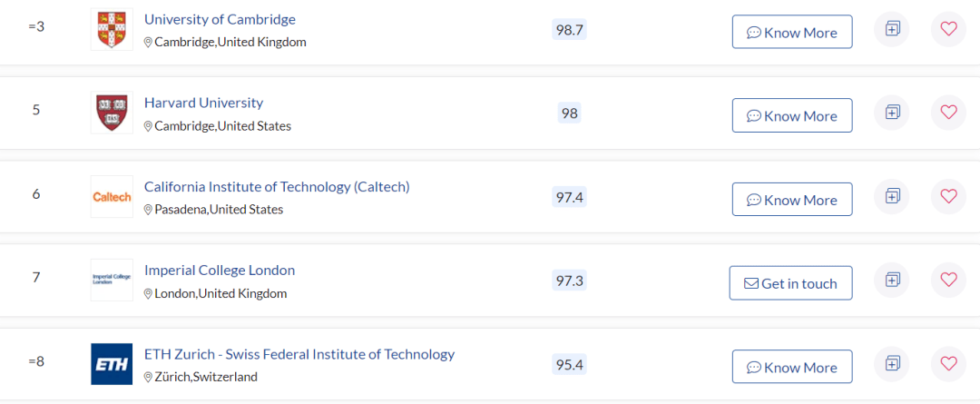Add Caltech to compare list

pos(892,196)
